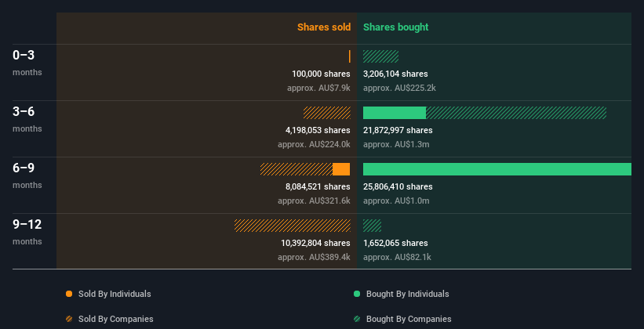Click the 6–9 months row label

point(27,175)
